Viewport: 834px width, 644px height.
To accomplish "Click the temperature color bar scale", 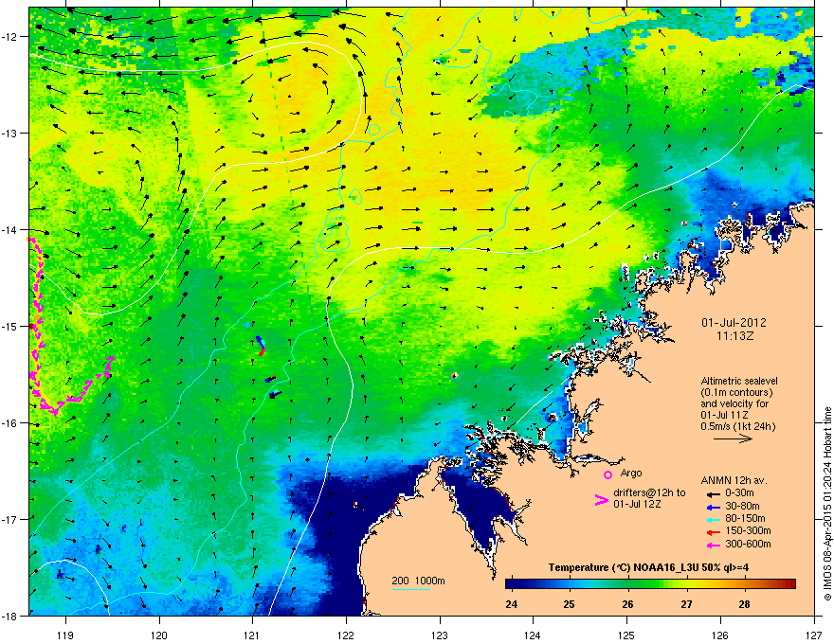I will tap(650, 584).
